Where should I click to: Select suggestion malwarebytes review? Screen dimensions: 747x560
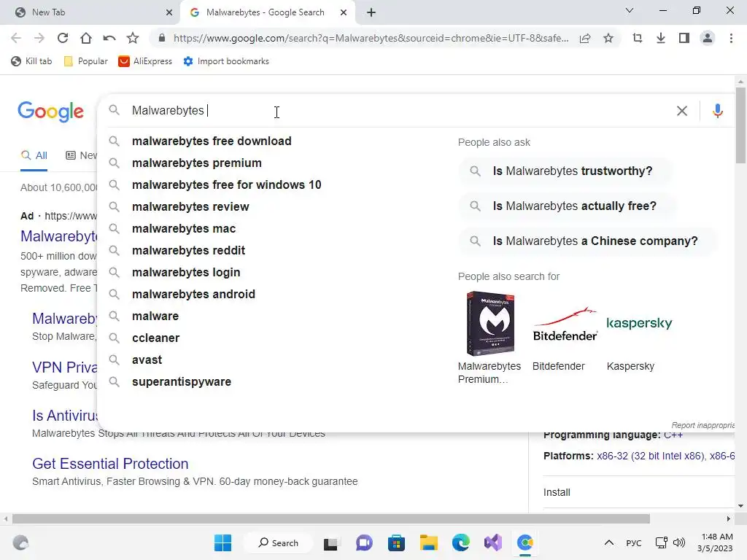pyautogui.click(x=190, y=206)
